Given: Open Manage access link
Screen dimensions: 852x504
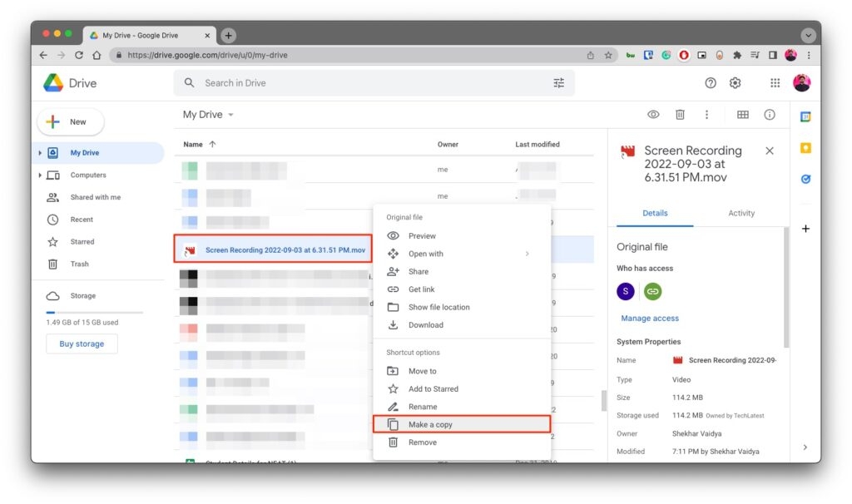Looking at the screenshot, I should 650,319.
